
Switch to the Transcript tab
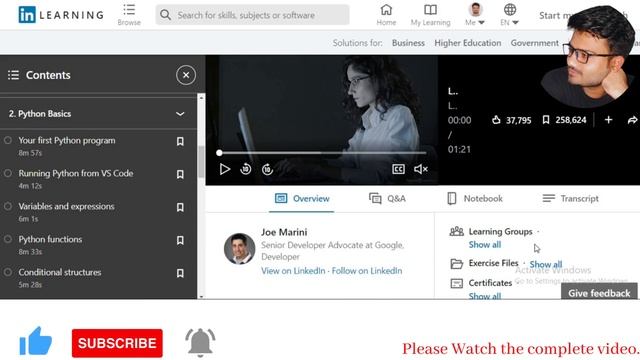[x=570, y=199]
